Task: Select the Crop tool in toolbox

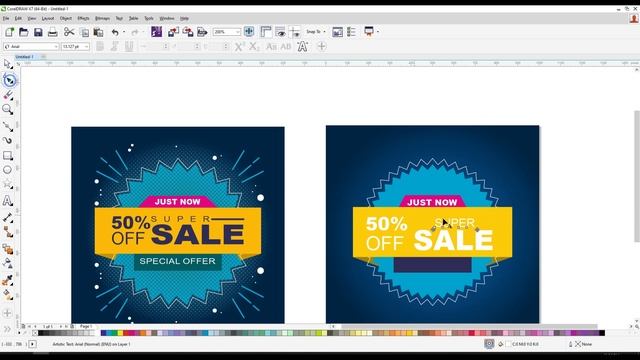Action: [8, 96]
